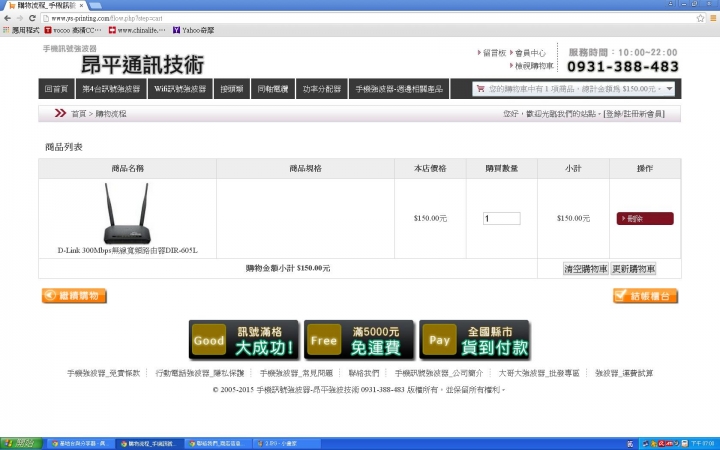Viewport: 720px width, 450px height.
Task: Open the 回首頁 menu item
Action: coord(56,89)
